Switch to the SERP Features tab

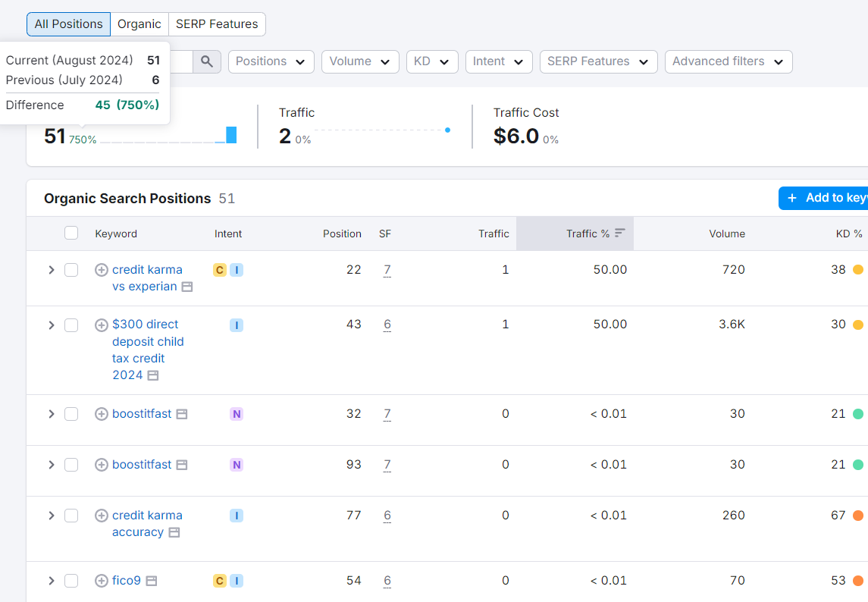(x=217, y=24)
